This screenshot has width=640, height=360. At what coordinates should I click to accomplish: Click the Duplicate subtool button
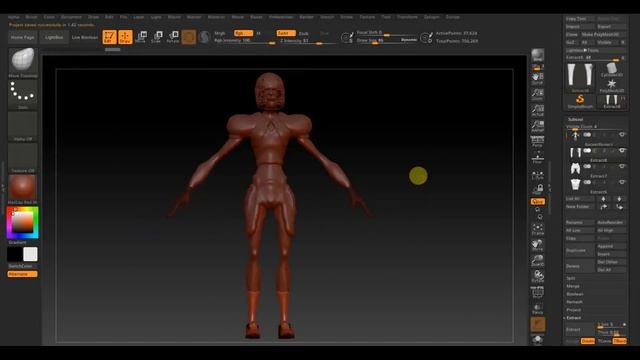coord(580,250)
